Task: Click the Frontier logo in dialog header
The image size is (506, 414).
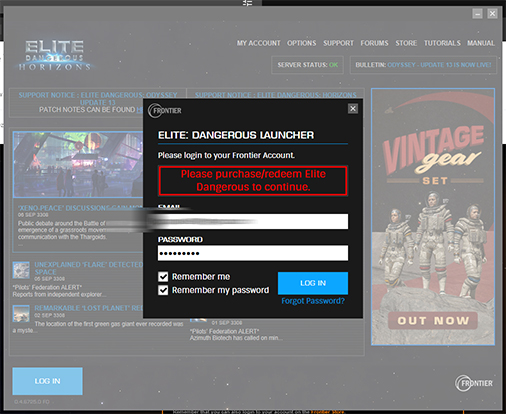Action: tap(165, 110)
